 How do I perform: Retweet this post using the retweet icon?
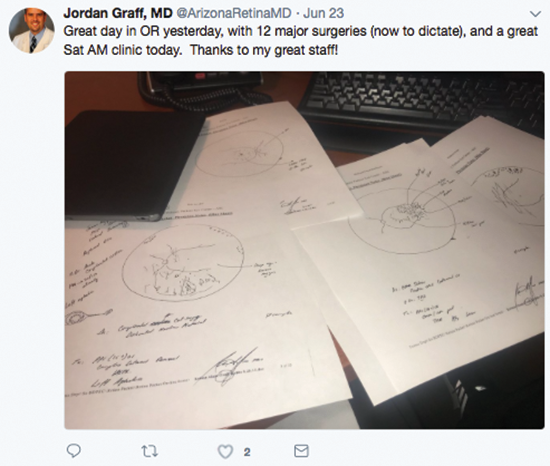[x=150, y=451]
